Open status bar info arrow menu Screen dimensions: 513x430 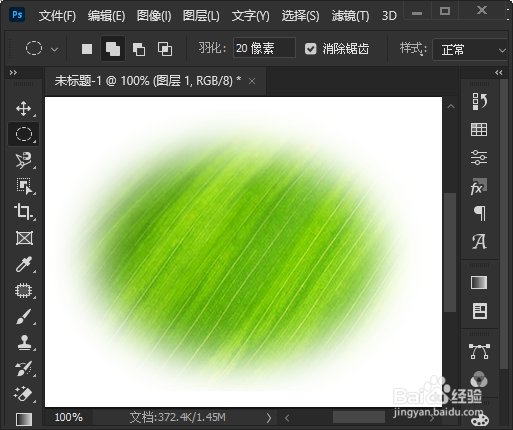[269, 418]
